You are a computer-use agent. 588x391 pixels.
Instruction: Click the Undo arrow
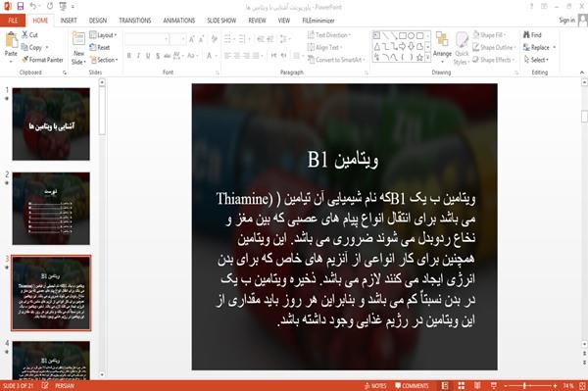pyautogui.click(x=33, y=6)
